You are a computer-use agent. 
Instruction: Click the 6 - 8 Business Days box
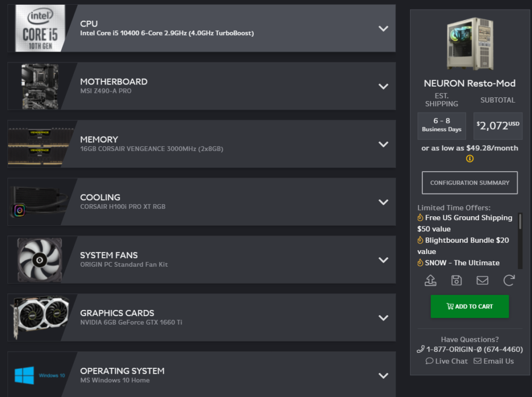pyautogui.click(x=442, y=126)
